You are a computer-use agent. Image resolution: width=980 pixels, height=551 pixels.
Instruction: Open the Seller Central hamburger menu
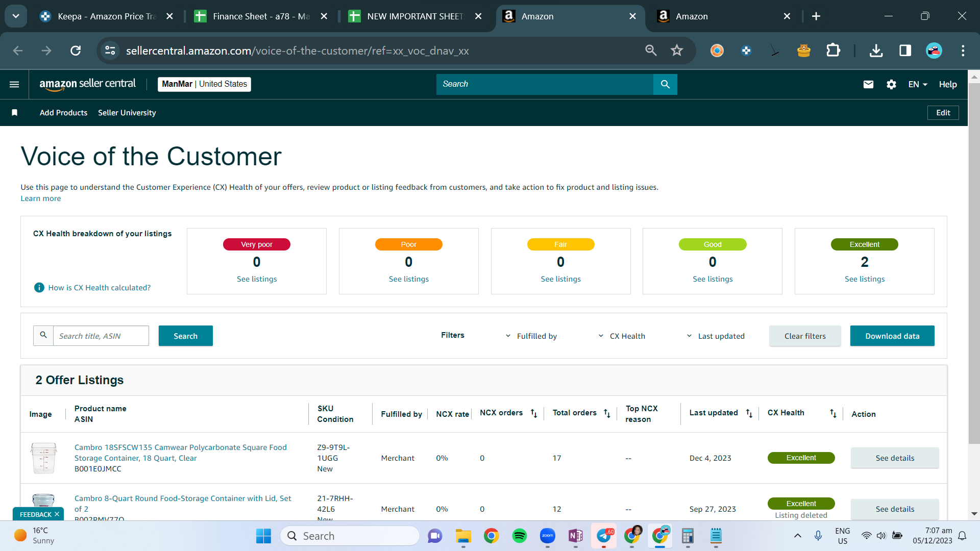(14, 84)
